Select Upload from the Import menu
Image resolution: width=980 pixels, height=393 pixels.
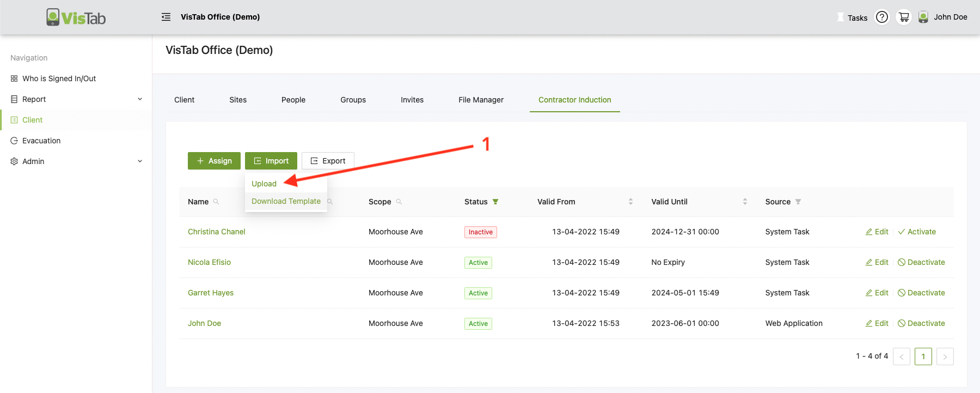(x=264, y=184)
